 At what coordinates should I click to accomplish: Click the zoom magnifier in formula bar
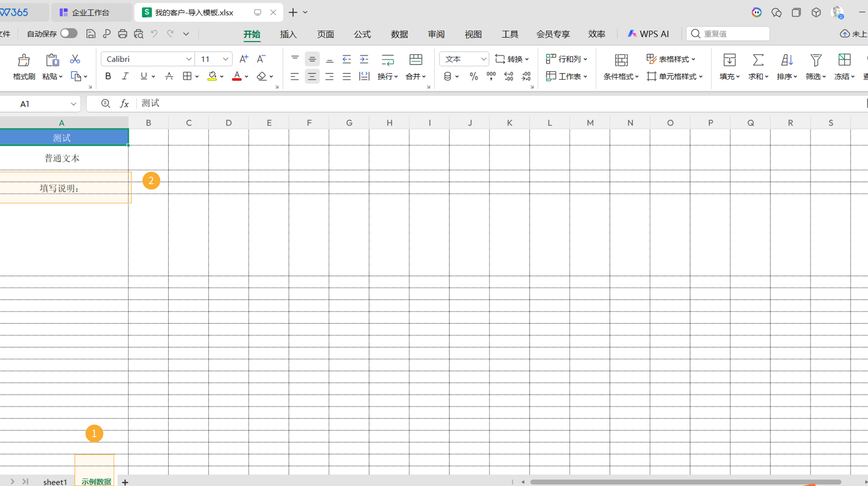pyautogui.click(x=106, y=103)
